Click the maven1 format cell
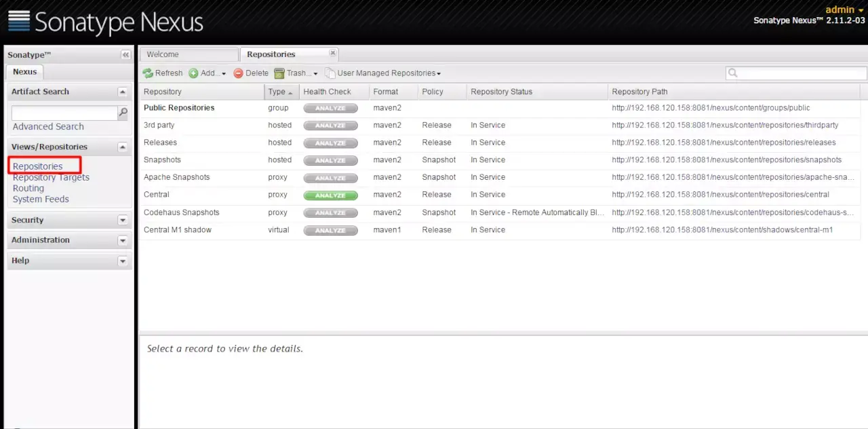The image size is (868, 429). click(387, 230)
